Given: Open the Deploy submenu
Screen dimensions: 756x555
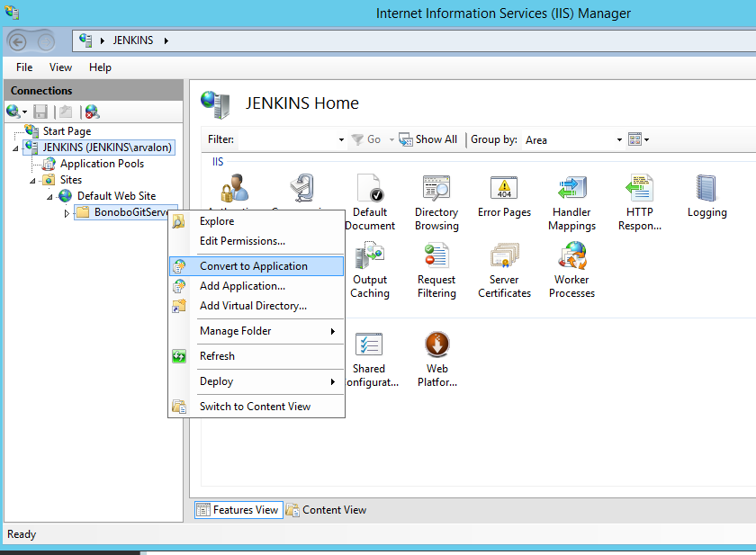Looking at the screenshot, I should click(x=256, y=381).
